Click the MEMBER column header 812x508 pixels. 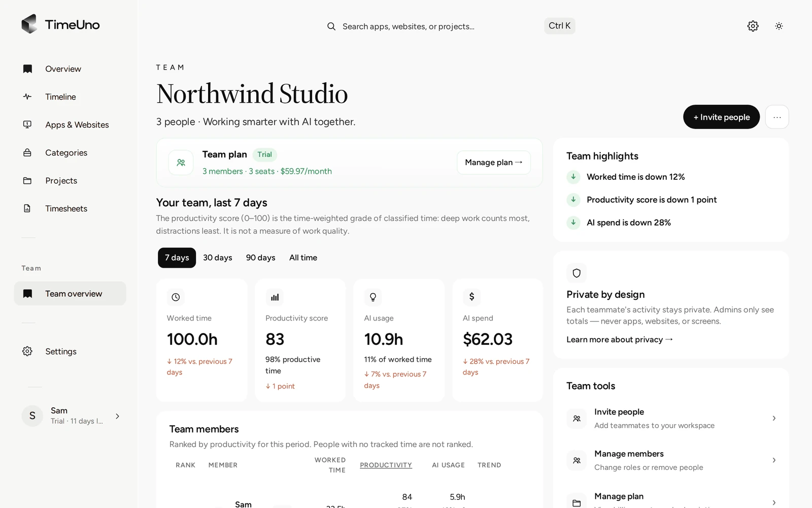point(223,465)
